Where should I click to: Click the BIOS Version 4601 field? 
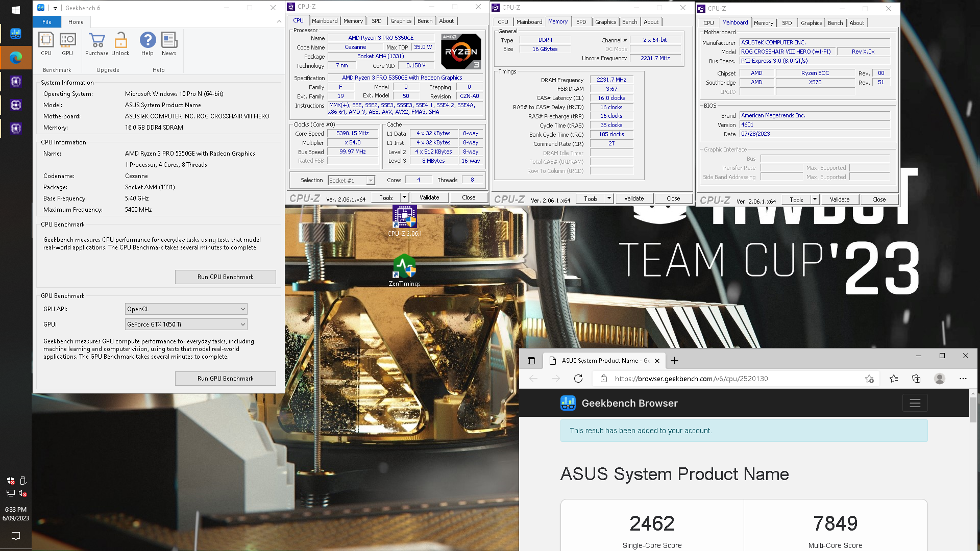click(x=815, y=124)
